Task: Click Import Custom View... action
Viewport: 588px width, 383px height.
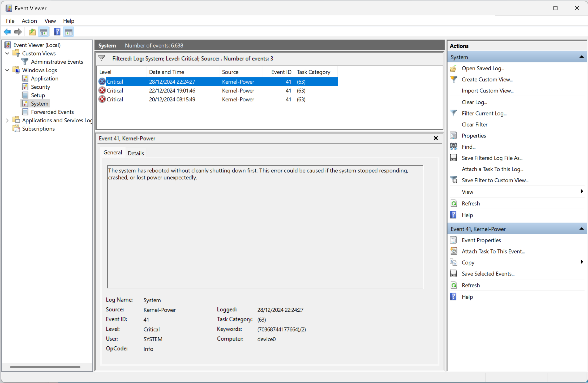Action: [487, 91]
